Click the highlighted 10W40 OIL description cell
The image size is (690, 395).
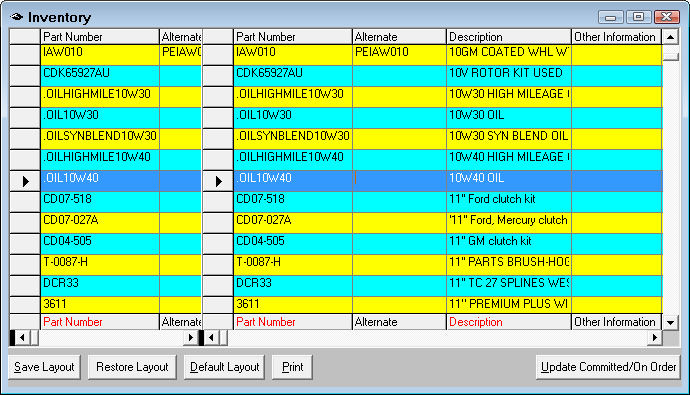509,181
